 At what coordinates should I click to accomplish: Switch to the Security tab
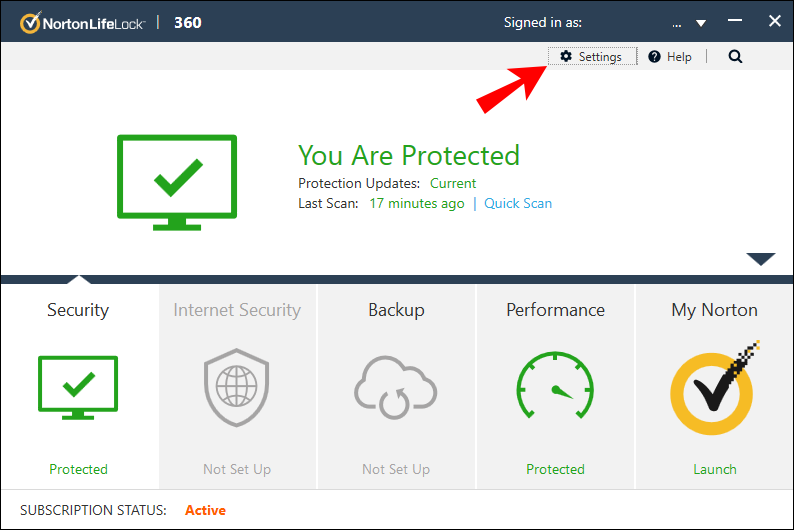[x=78, y=310]
